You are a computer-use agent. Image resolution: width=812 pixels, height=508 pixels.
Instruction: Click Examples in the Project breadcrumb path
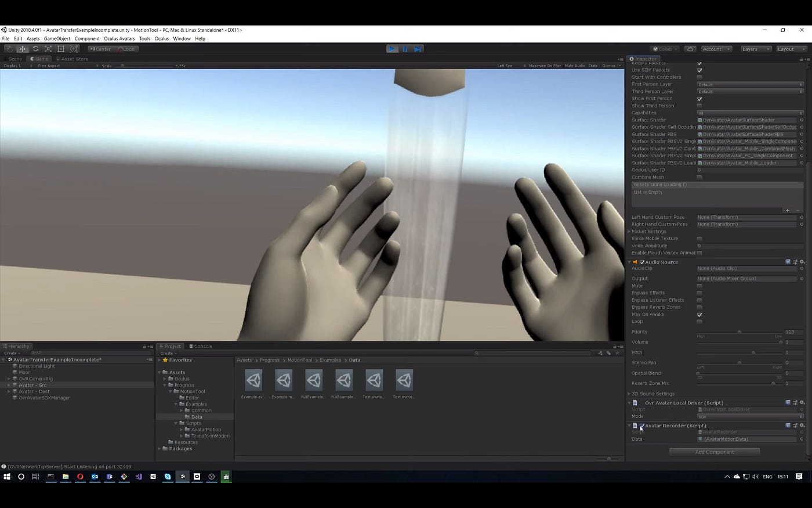330,360
